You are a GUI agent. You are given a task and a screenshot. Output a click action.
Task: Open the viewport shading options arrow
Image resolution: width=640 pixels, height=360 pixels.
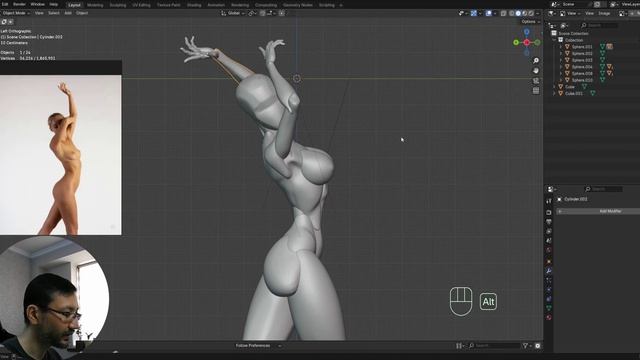click(x=538, y=13)
